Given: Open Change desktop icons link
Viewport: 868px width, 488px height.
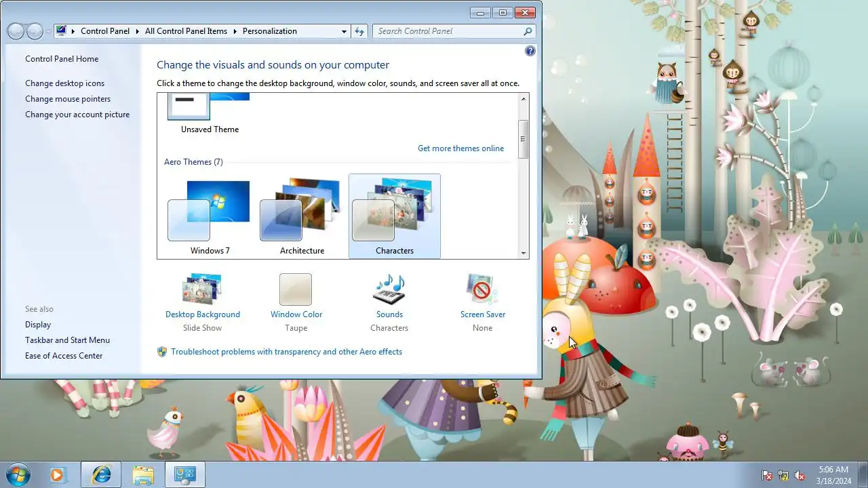Looking at the screenshot, I should click(65, 83).
